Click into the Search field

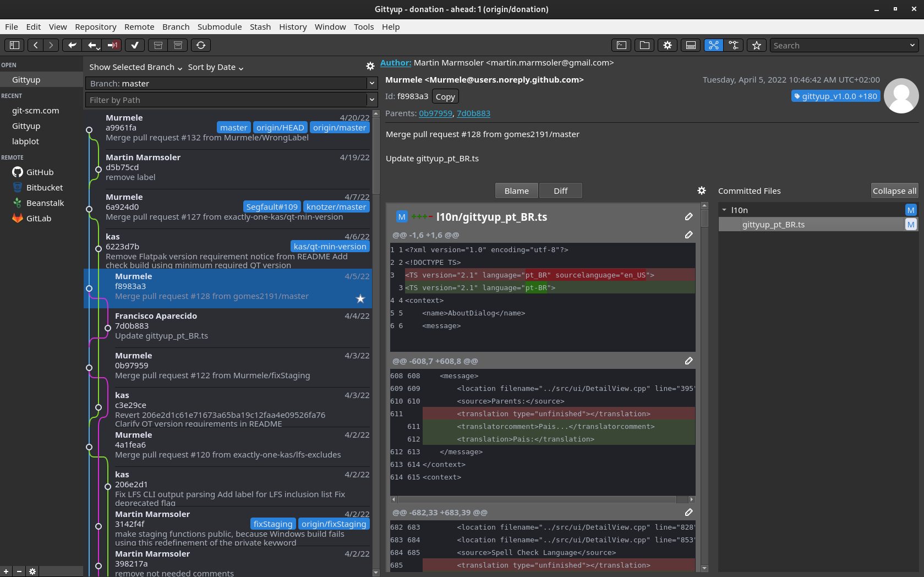click(839, 45)
